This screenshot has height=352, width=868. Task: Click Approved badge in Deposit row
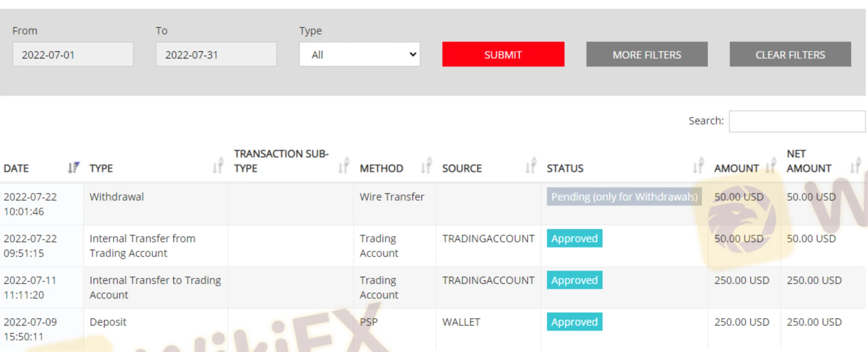coord(575,322)
